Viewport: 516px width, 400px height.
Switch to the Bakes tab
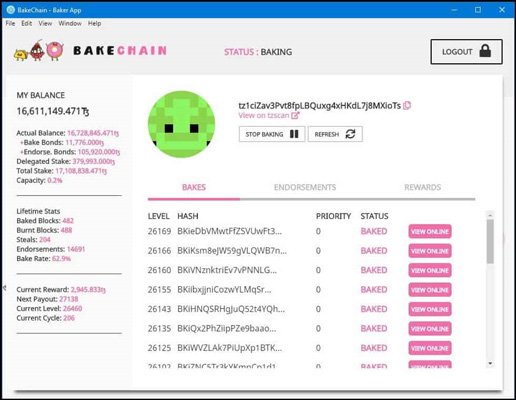pos(194,187)
